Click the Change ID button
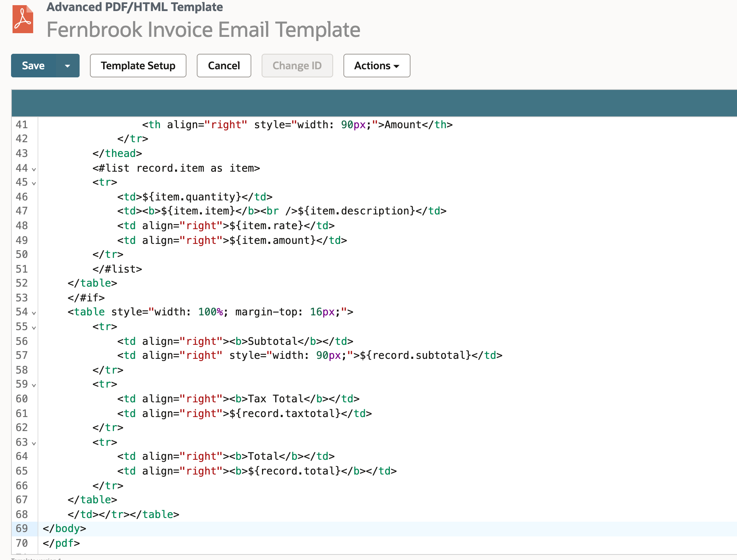The image size is (737, 560). point(297,66)
